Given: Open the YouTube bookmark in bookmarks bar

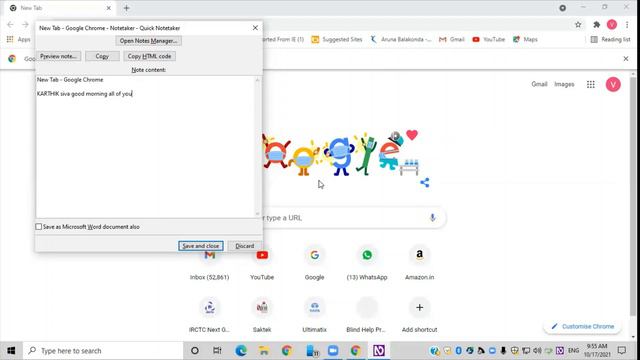Looking at the screenshot, I should click(489, 40).
